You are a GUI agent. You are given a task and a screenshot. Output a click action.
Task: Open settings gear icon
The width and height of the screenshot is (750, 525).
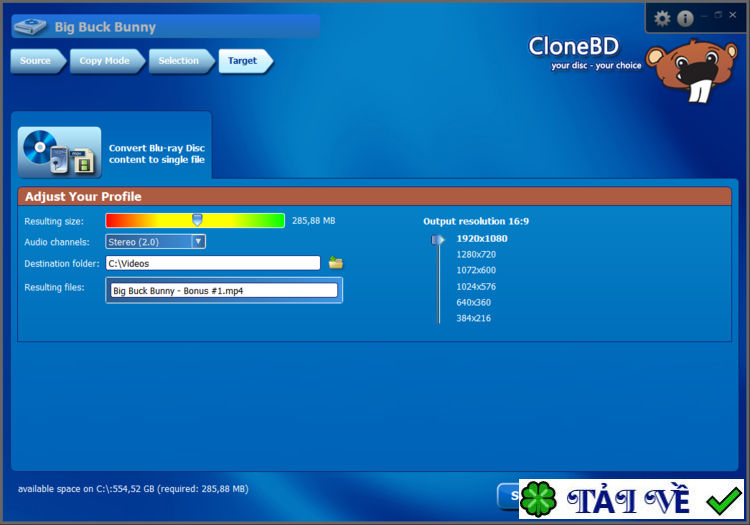pos(662,19)
